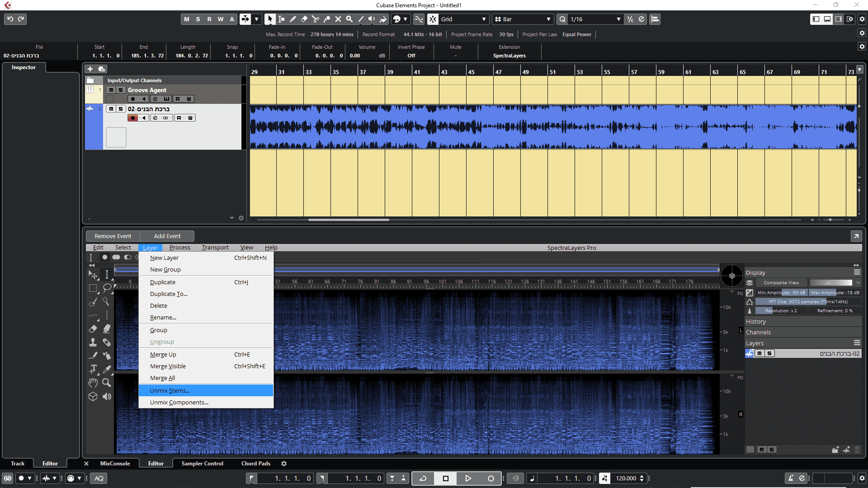This screenshot has width=868, height=488.
Task: Open the 1/16 quantize preset dropdown
Action: pos(618,19)
